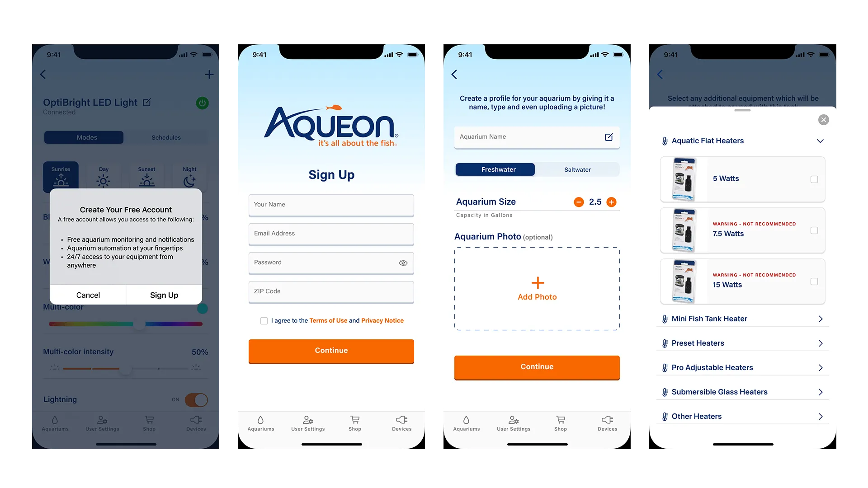Tap the back arrow on aquarium profile screen
The width and height of the screenshot is (868, 488).
[x=454, y=74]
